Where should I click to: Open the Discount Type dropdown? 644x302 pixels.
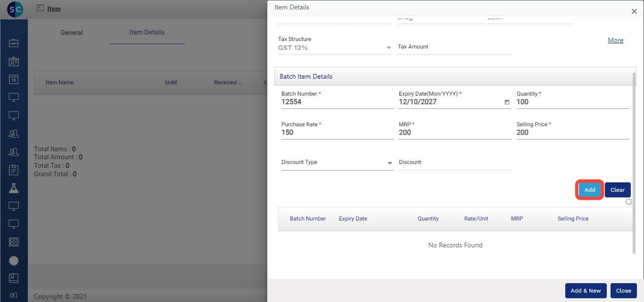(389, 163)
